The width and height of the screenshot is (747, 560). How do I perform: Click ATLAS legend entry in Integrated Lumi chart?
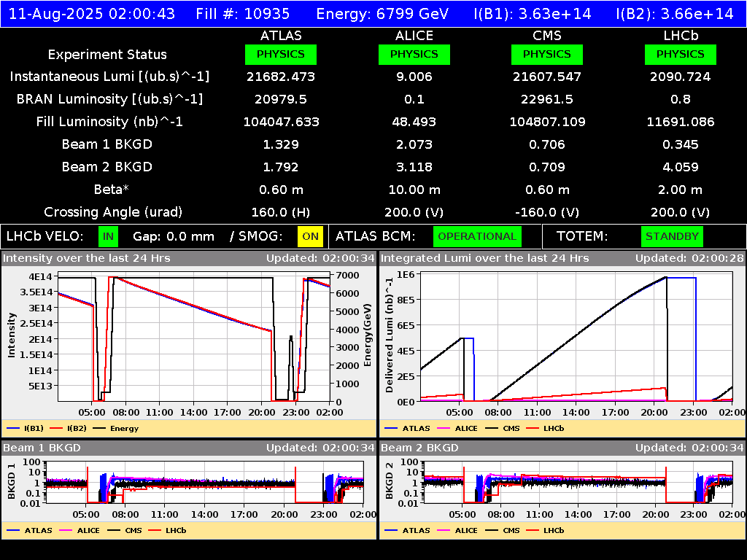click(407, 428)
